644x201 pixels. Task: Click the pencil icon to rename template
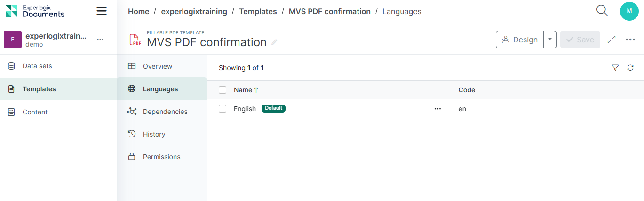(274, 42)
